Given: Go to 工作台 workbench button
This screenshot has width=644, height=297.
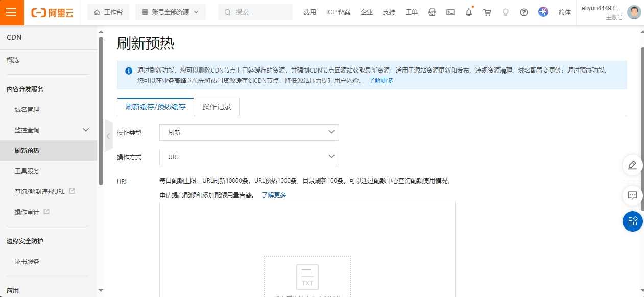Looking at the screenshot, I should click(x=108, y=12).
